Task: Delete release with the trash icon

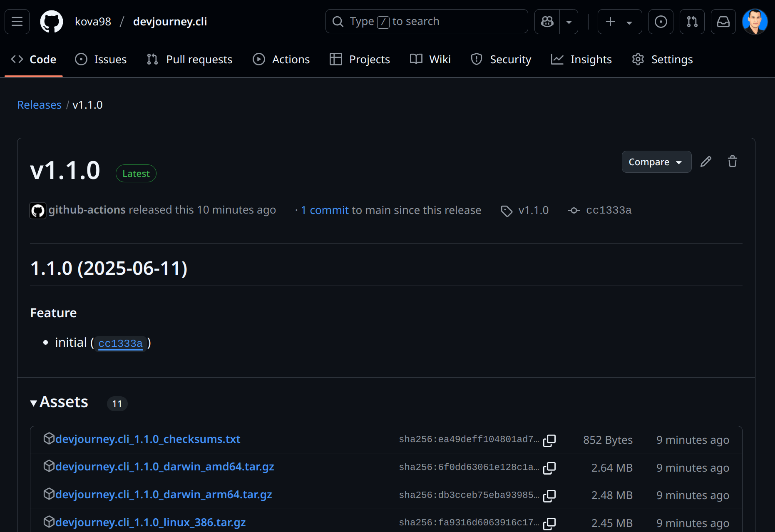Action: [733, 162]
